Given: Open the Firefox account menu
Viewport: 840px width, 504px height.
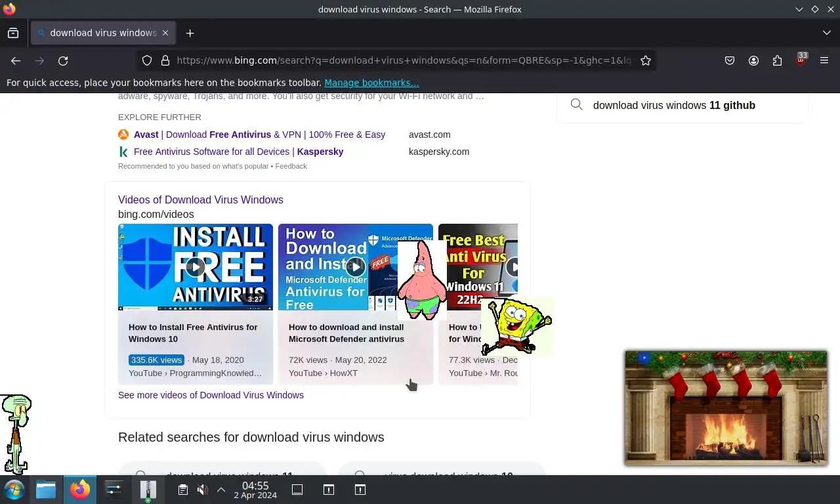Looking at the screenshot, I should pyautogui.click(x=753, y=60).
